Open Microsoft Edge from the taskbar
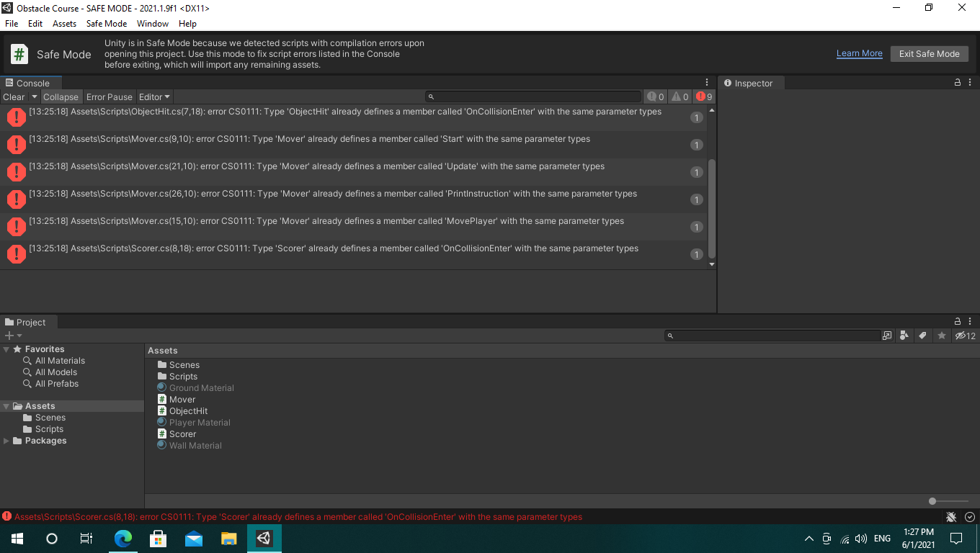The width and height of the screenshot is (980, 553). (123, 538)
